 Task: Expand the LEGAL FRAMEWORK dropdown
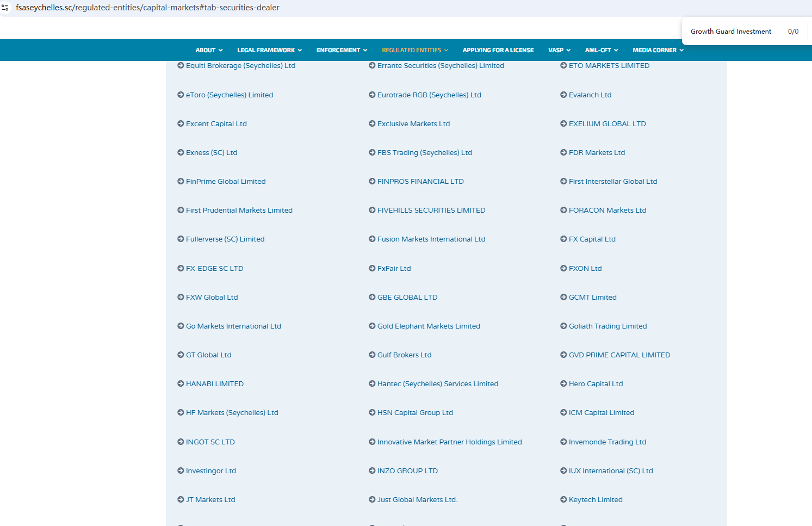[x=270, y=50]
